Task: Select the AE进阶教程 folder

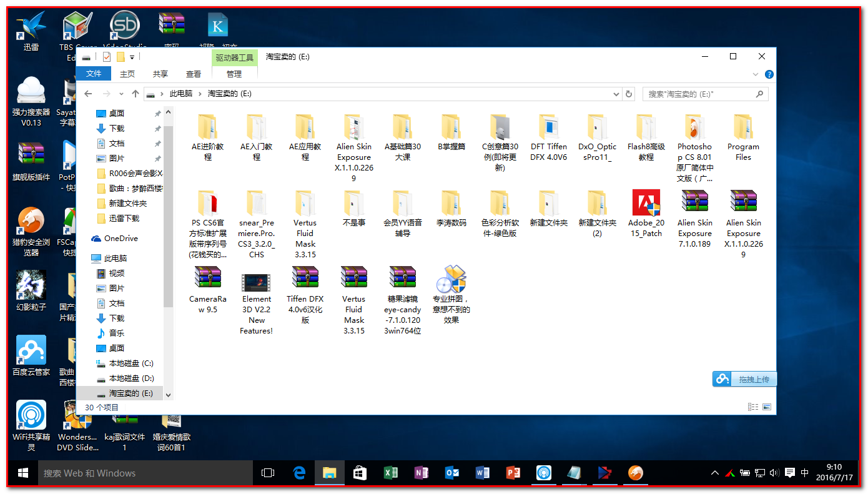Action: (x=207, y=137)
